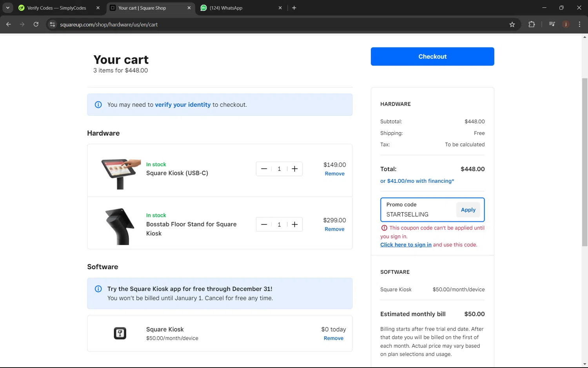Screen dimensions: 588x368
Task: Increase quantity of Square Kiosk (USB-C)
Action: pyautogui.click(x=295, y=169)
